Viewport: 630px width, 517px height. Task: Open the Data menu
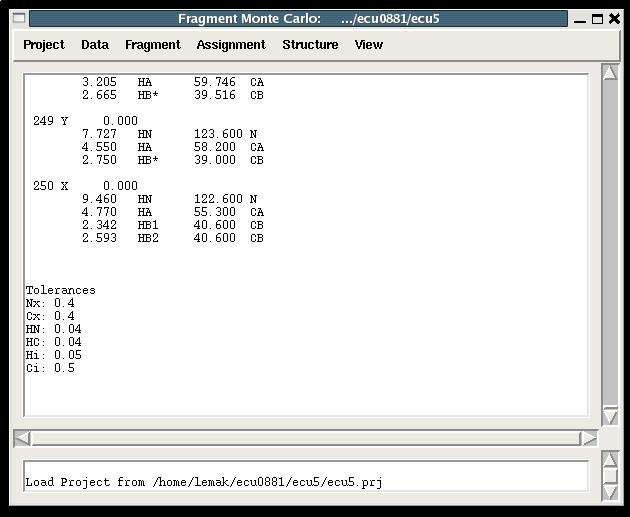95,45
